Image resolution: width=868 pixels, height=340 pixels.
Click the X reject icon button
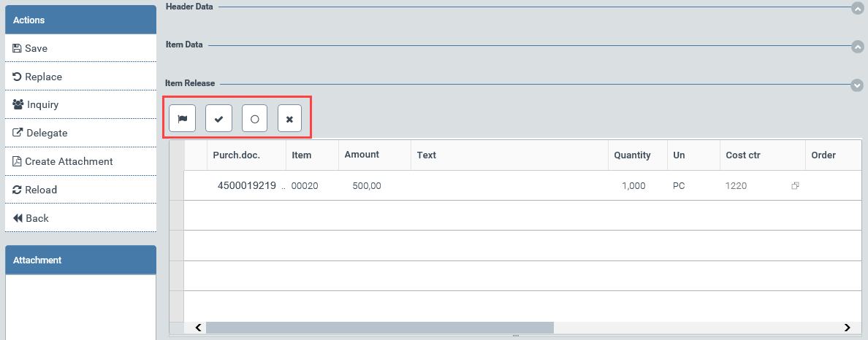[x=289, y=118]
